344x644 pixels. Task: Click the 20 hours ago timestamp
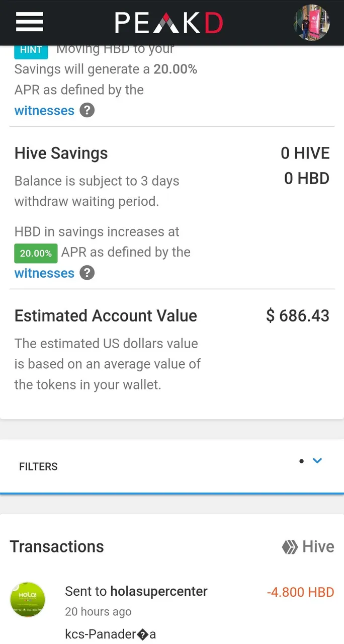click(x=98, y=612)
